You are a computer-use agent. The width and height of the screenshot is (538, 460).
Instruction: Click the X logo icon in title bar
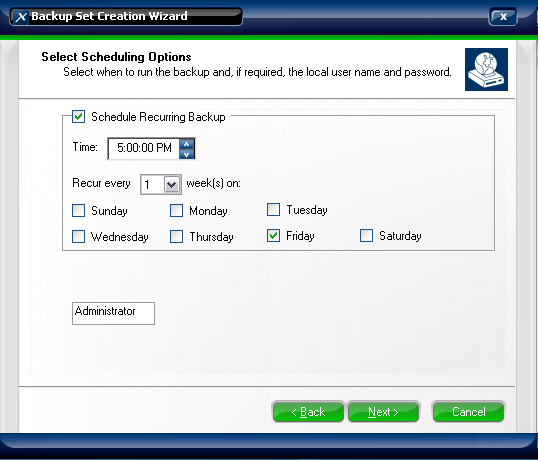(x=21, y=16)
